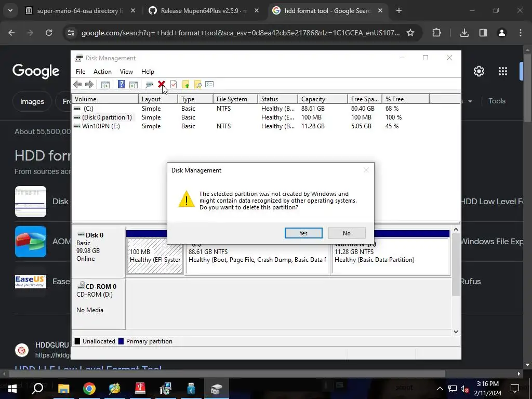Select the 88.61 GB NTFS partition block

258,256
